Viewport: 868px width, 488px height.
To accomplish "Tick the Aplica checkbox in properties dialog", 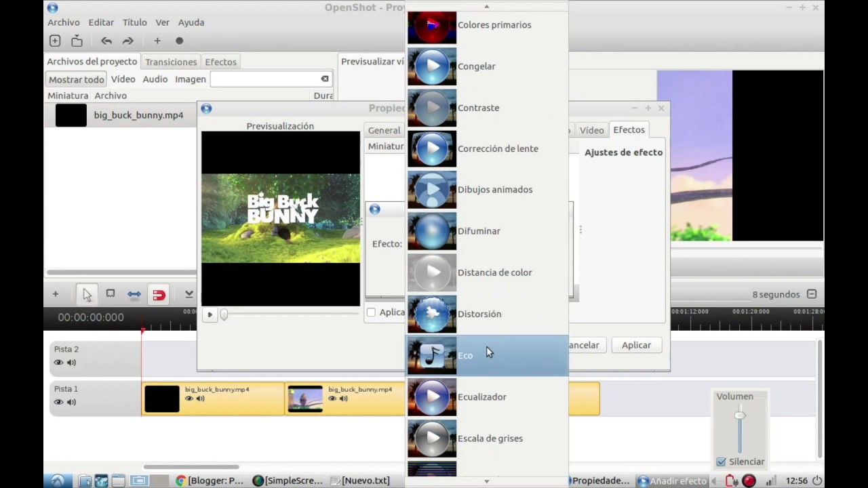I will [x=371, y=312].
